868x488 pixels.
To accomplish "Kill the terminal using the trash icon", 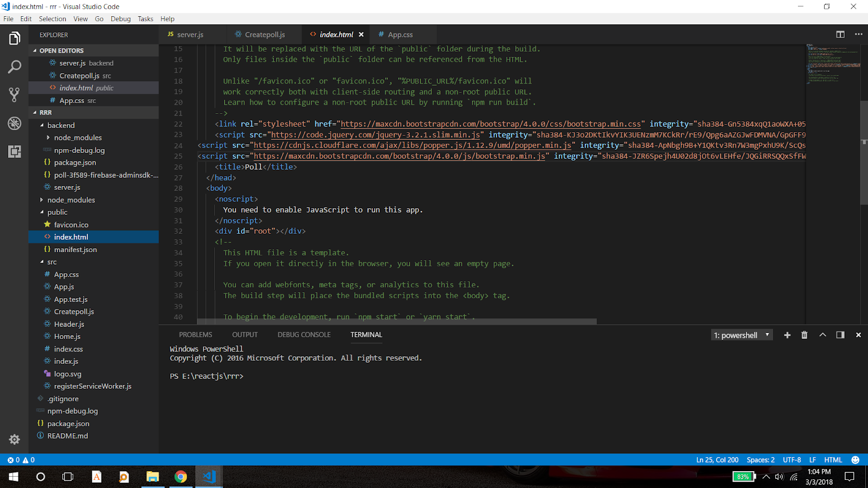I will 804,335.
